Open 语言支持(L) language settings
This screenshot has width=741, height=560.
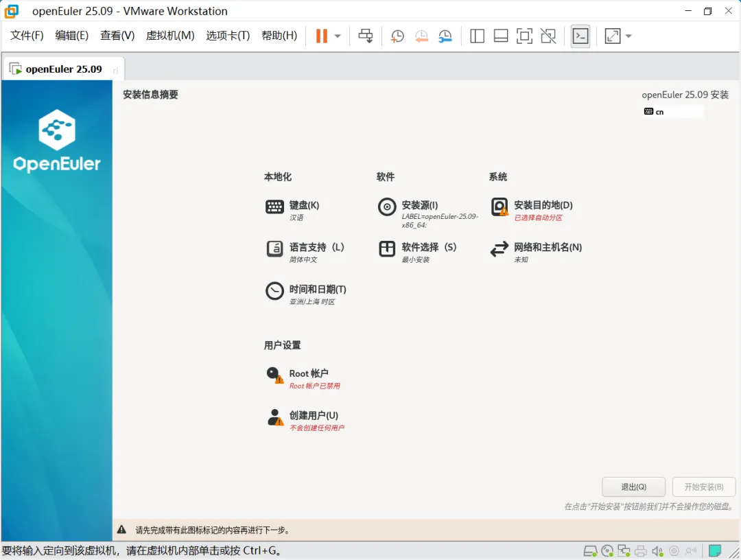point(305,252)
